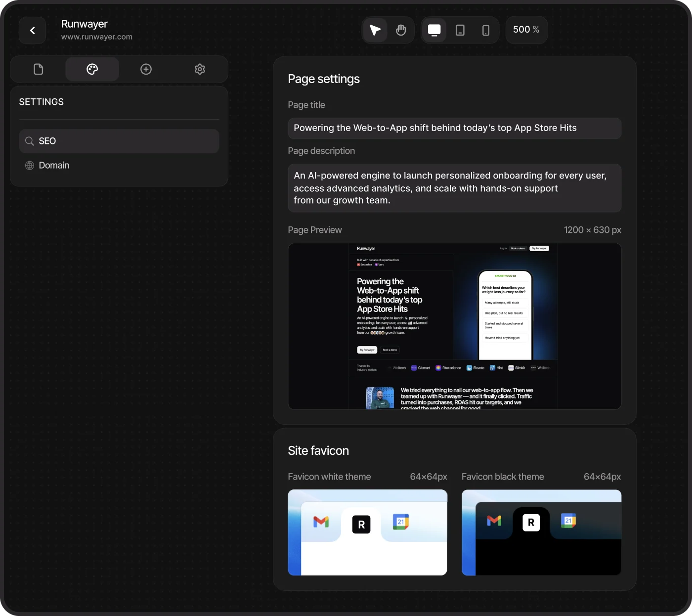The height and width of the screenshot is (616, 692).
Task: Switch to desktop viewport preview
Action: [434, 30]
